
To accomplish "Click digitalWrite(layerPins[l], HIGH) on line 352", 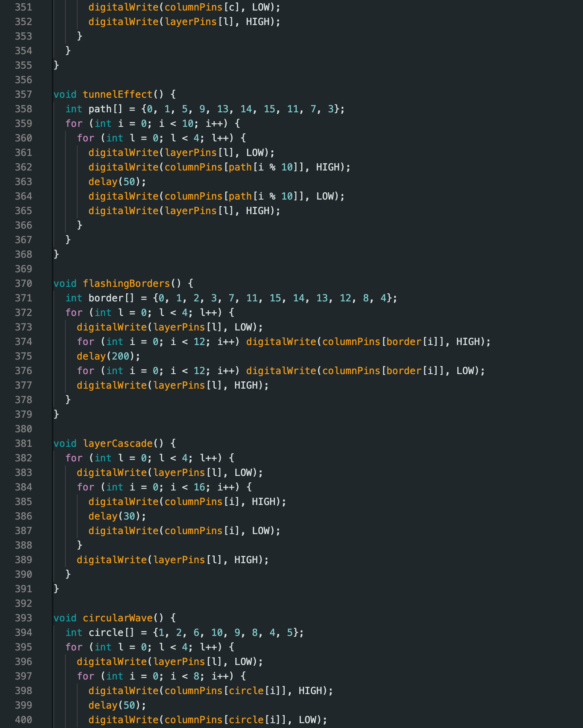I will (184, 22).
